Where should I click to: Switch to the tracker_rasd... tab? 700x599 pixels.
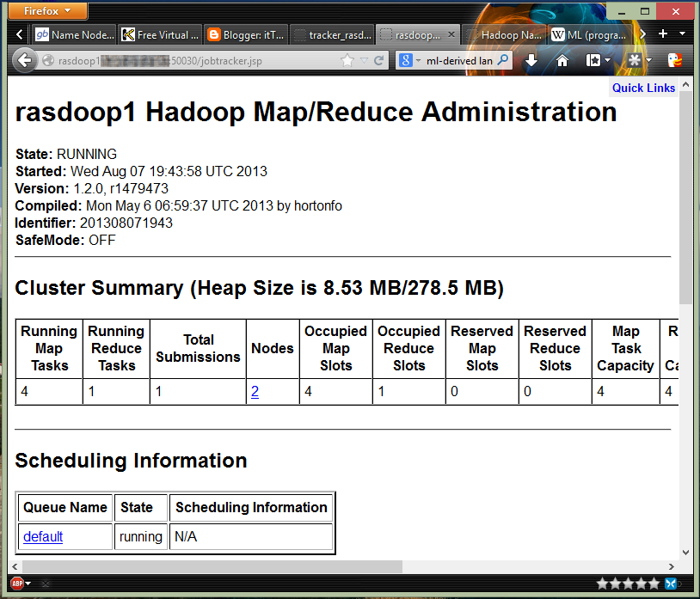[x=332, y=34]
